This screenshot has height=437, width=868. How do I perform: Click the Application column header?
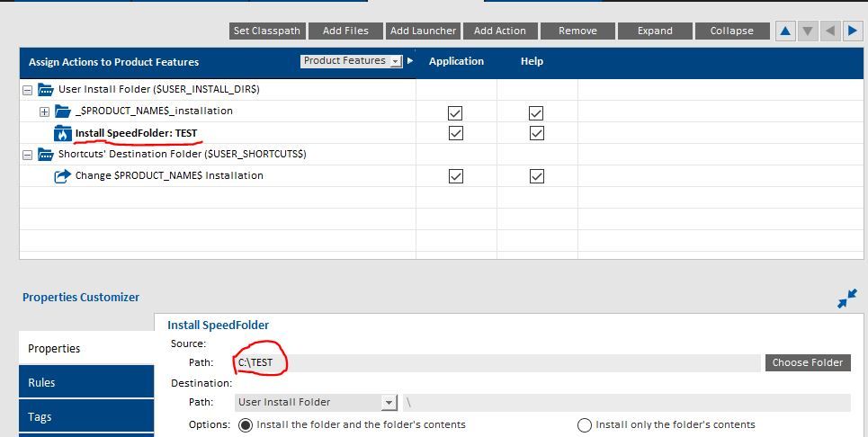[456, 61]
